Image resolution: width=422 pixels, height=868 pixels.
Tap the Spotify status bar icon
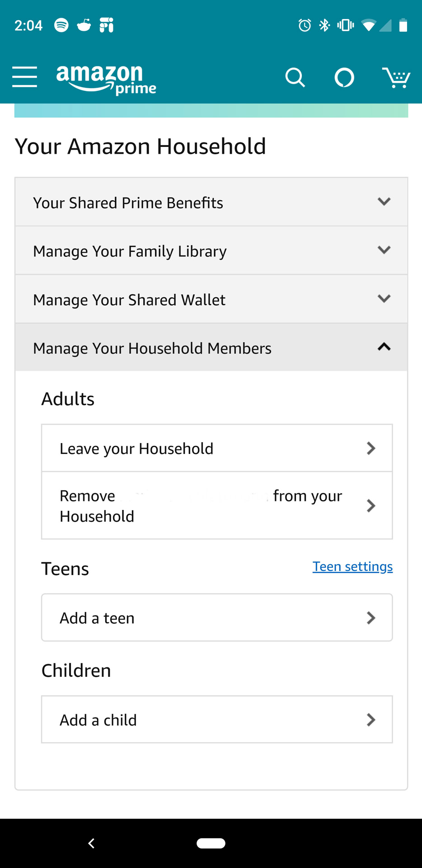pyautogui.click(x=61, y=25)
